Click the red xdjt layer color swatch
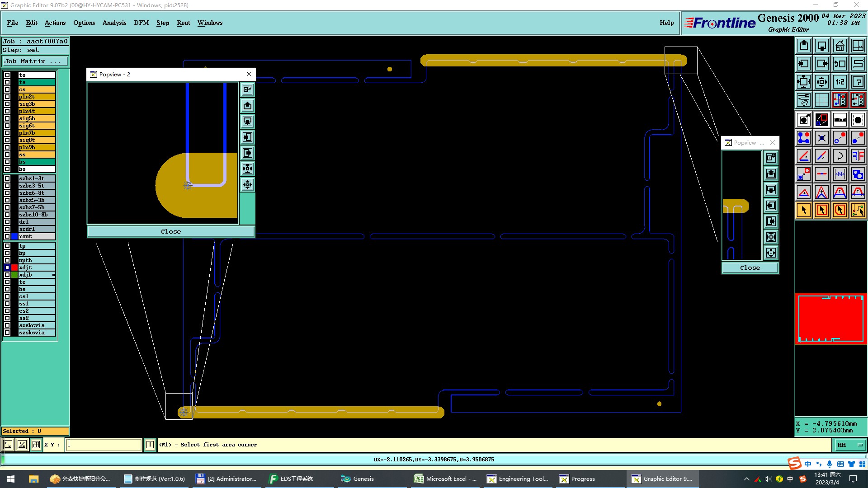The width and height of the screenshot is (868, 488). click(14, 267)
